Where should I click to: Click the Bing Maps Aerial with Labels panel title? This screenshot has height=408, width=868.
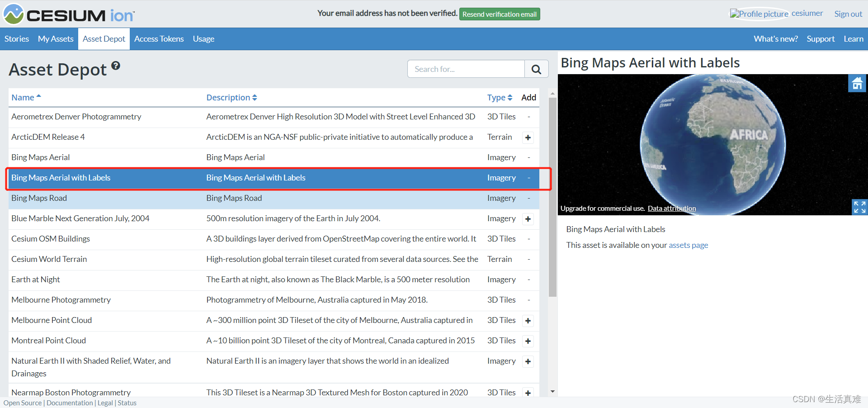click(650, 63)
